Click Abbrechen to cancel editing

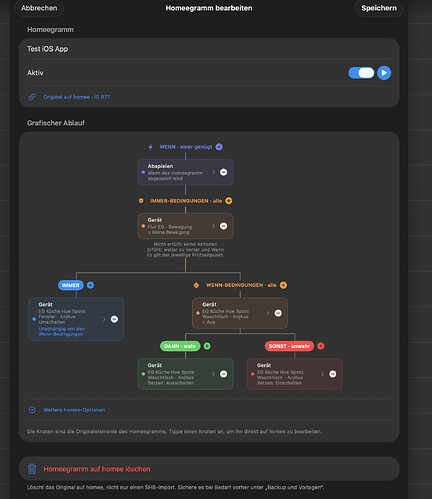(x=39, y=8)
